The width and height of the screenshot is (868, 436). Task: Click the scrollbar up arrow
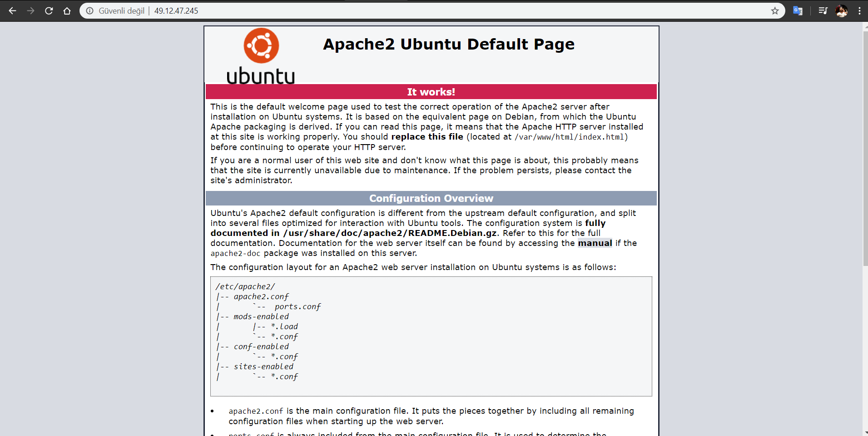[x=865, y=26]
